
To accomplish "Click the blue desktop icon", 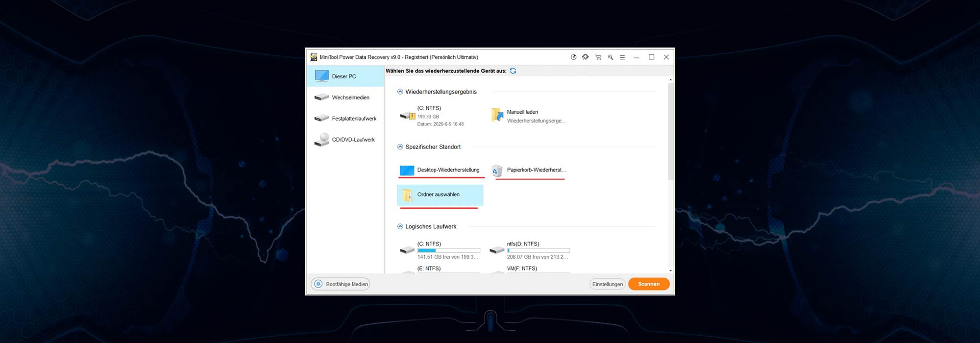I will coord(407,171).
